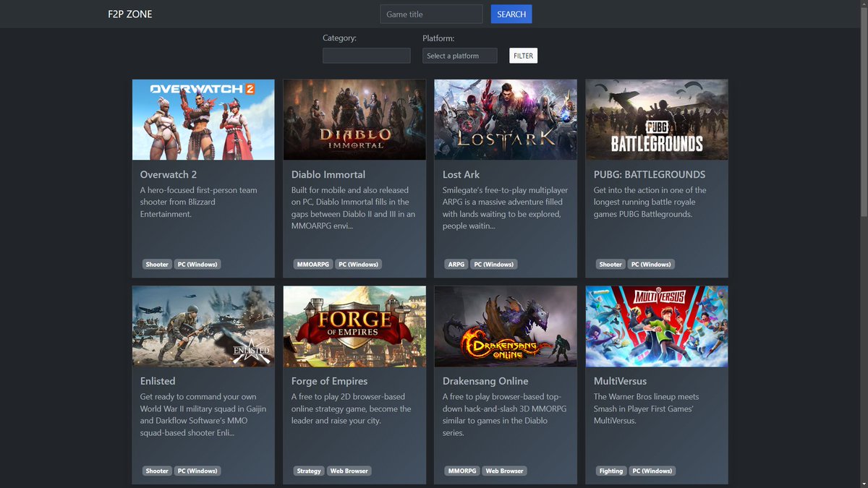The height and width of the screenshot is (488, 868).
Task: Click Shooter tag on Enlisted card
Action: coord(157,471)
